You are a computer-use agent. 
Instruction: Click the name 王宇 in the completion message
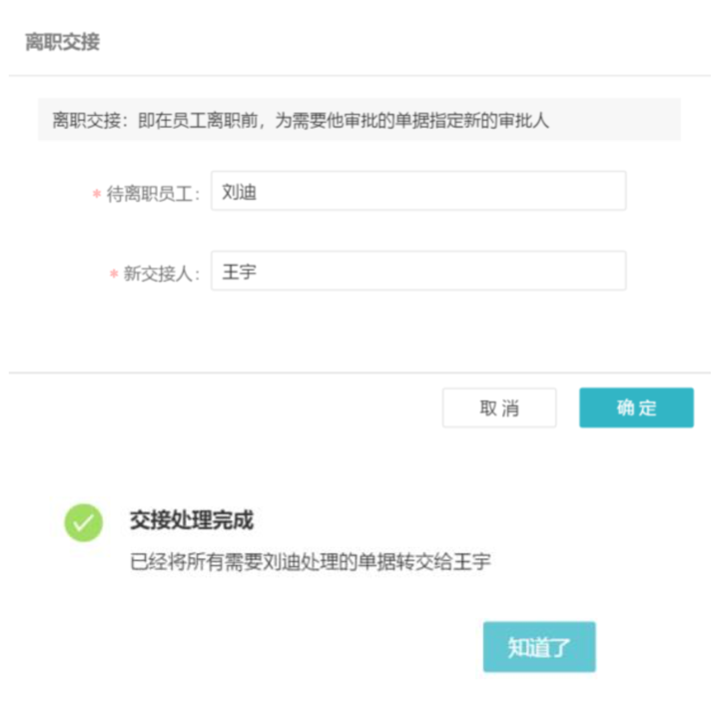pos(472,562)
